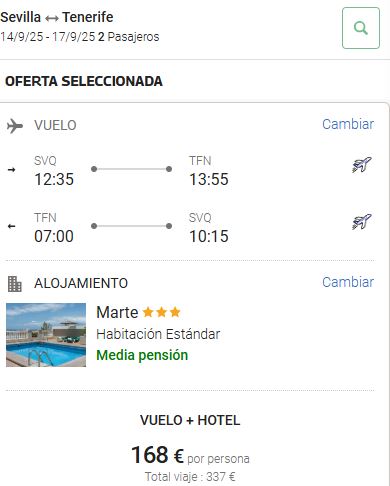The image size is (390, 486).
Task: Click the airplane icon beside VUELO
Action: point(15,126)
